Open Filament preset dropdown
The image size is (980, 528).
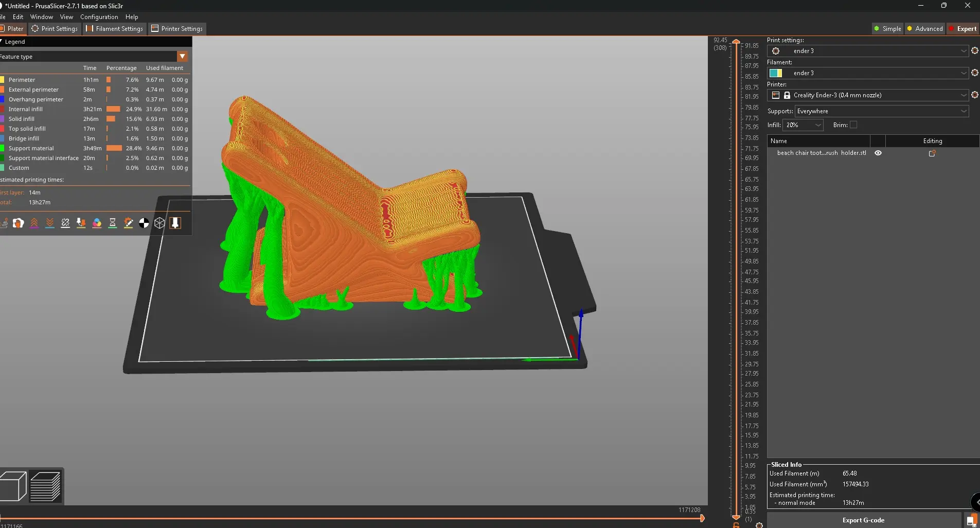click(x=868, y=73)
